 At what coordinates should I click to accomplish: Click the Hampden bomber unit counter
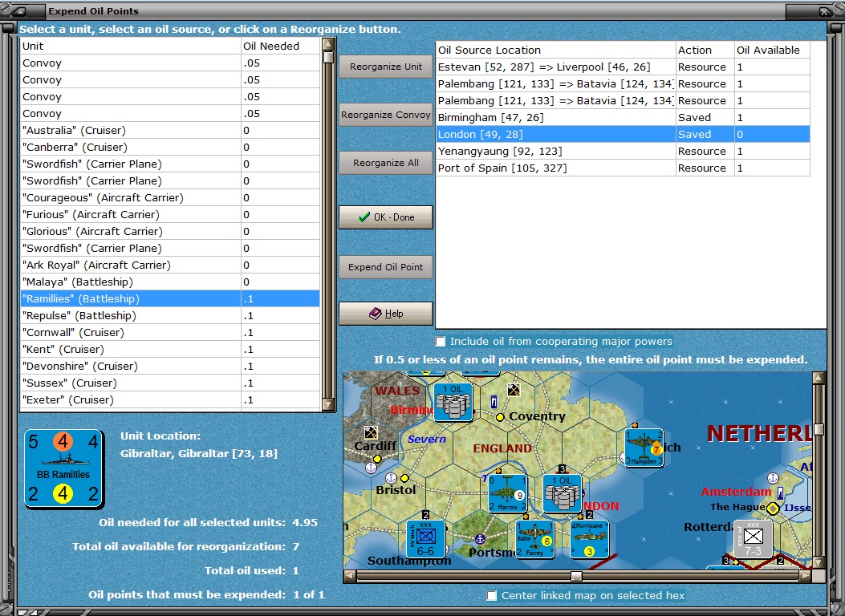click(x=644, y=448)
